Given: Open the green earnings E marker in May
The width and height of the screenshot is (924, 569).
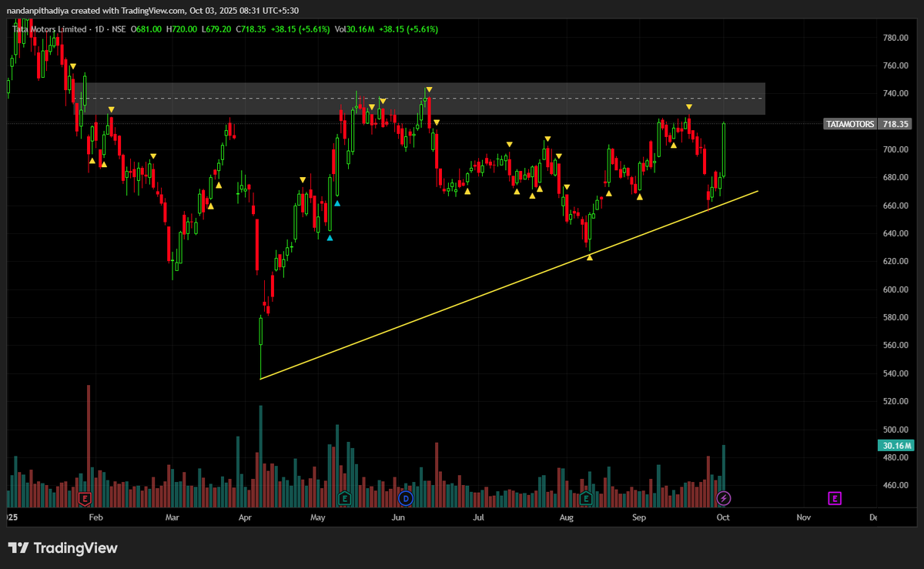Looking at the screenshot, I should (x=344, y=499).
